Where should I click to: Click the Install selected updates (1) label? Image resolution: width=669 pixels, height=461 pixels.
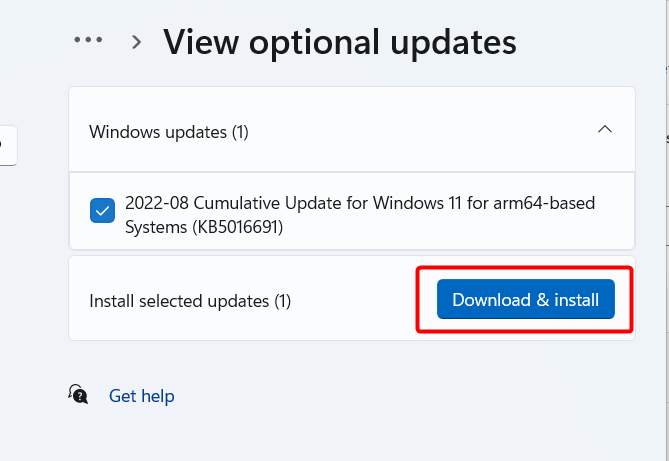point(190,301)
